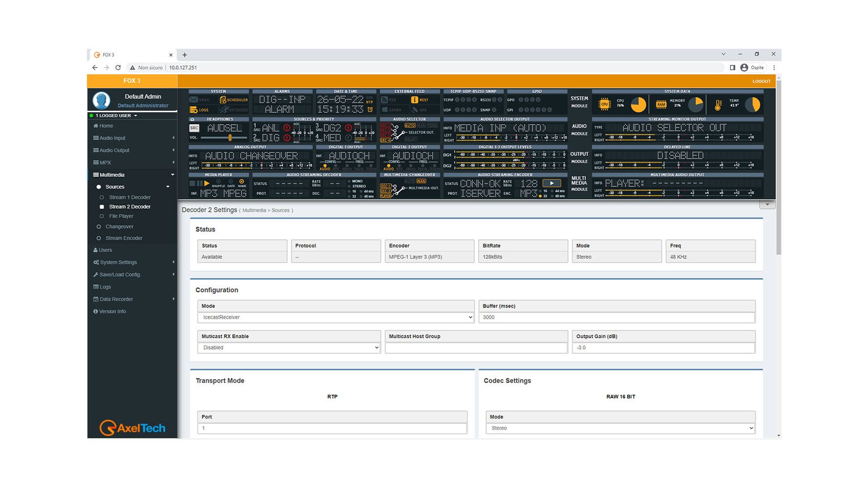This screenshot has width=868, height=488.
Task: Adjust the headphones volume slider
Action: [x=230, y=138]
